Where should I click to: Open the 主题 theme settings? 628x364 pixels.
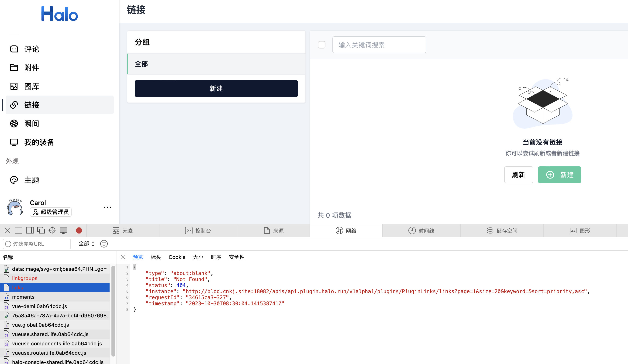(32, 180)
